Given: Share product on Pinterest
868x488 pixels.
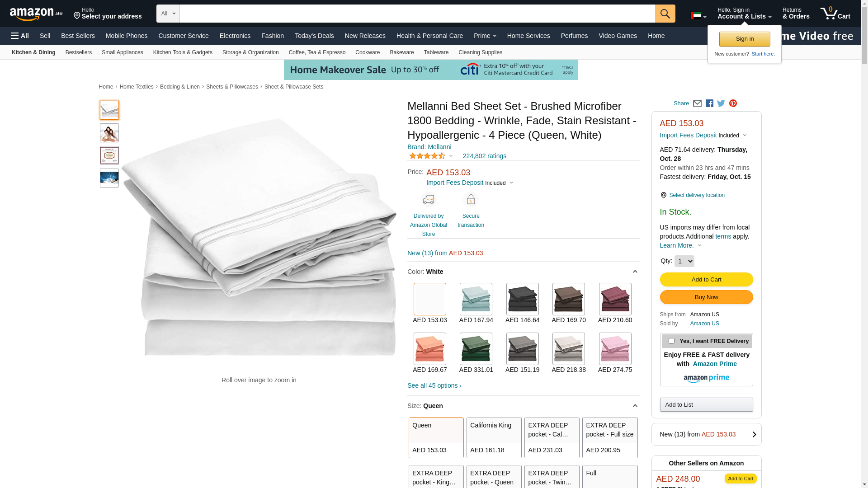Looking at the screenshot, I should [733, 103].
